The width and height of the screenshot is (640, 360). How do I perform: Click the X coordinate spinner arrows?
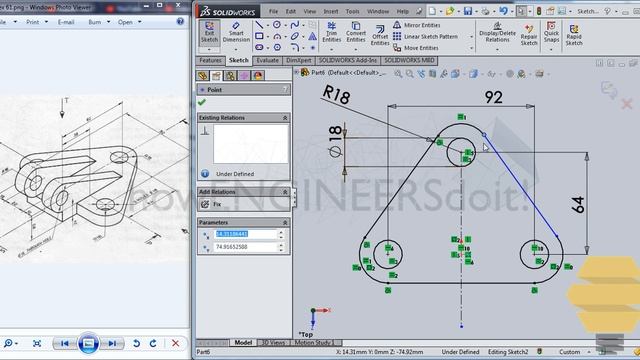pos(281,234)
